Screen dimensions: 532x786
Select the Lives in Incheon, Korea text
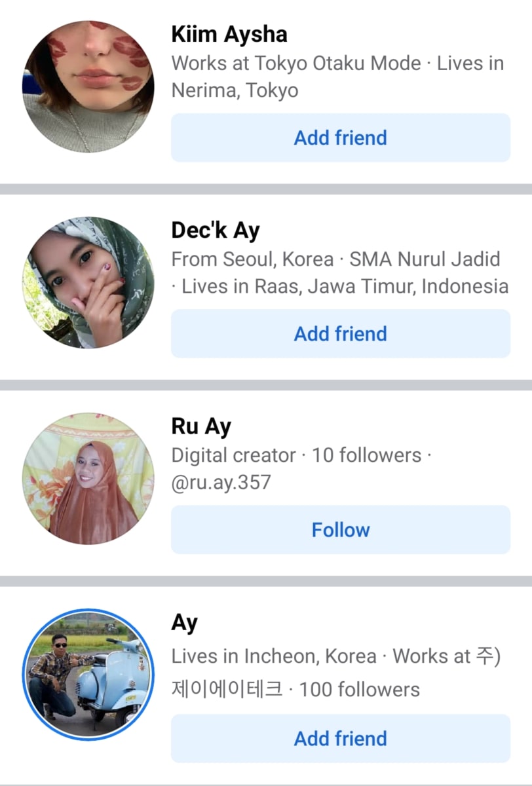click(274, 656)
